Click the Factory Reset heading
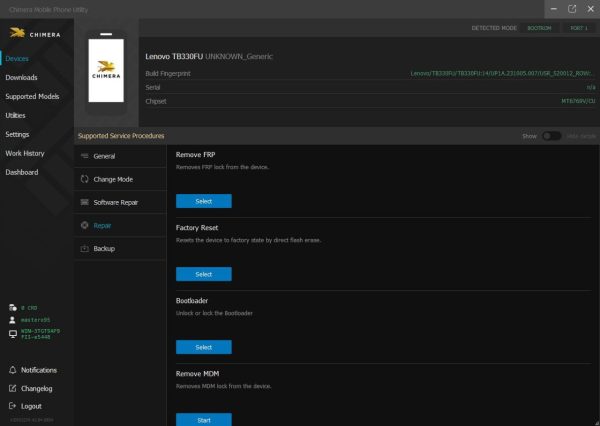Viewport: 600px width, 426px height. click(x=197, y=228)
